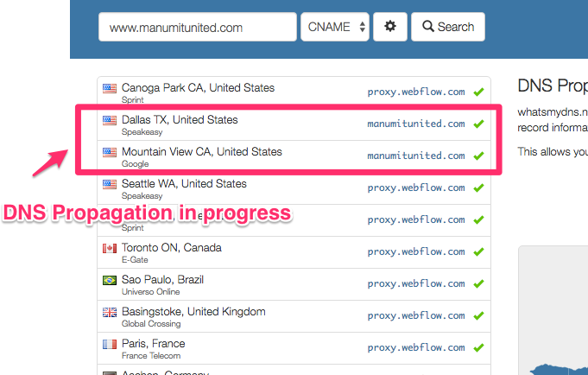
Task: Click the Search button
Action: point(448,27)
